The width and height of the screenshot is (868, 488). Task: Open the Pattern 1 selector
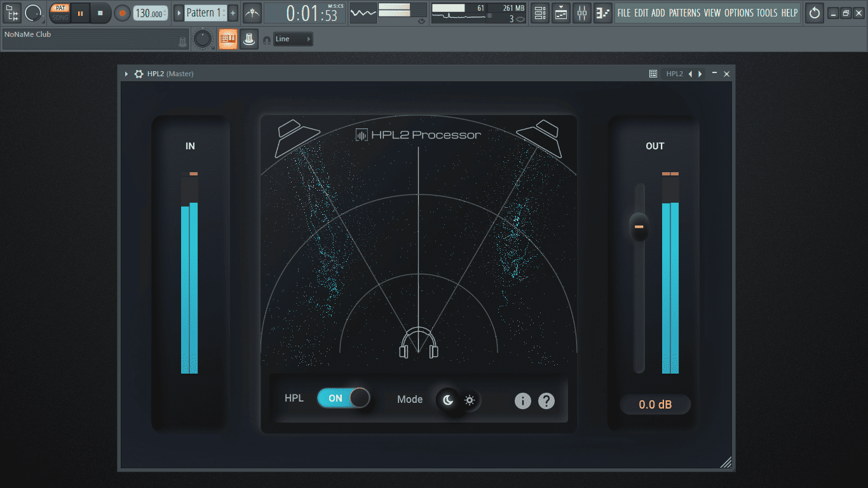point(206,13)
